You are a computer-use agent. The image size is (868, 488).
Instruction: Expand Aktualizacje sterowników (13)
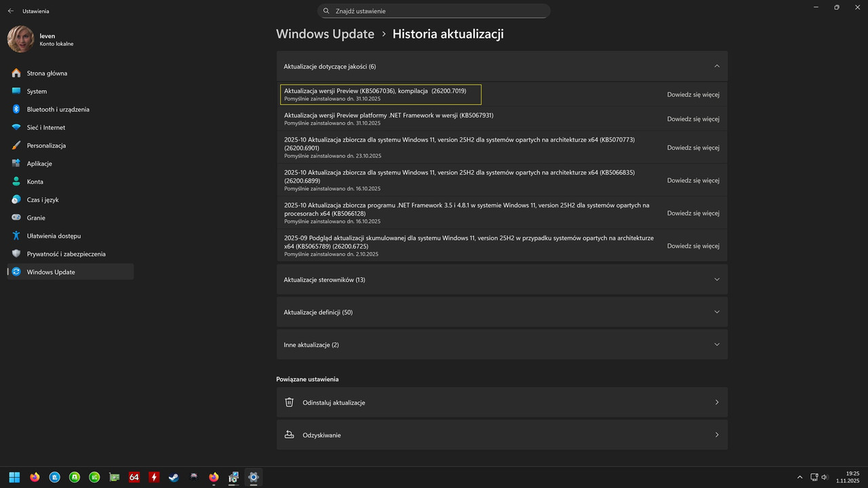click(502, 279)
